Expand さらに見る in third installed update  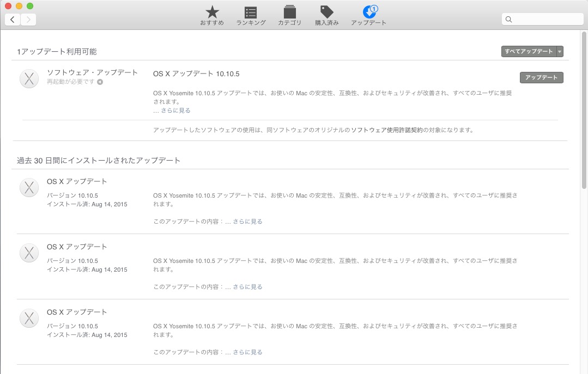tap(247, 352)
